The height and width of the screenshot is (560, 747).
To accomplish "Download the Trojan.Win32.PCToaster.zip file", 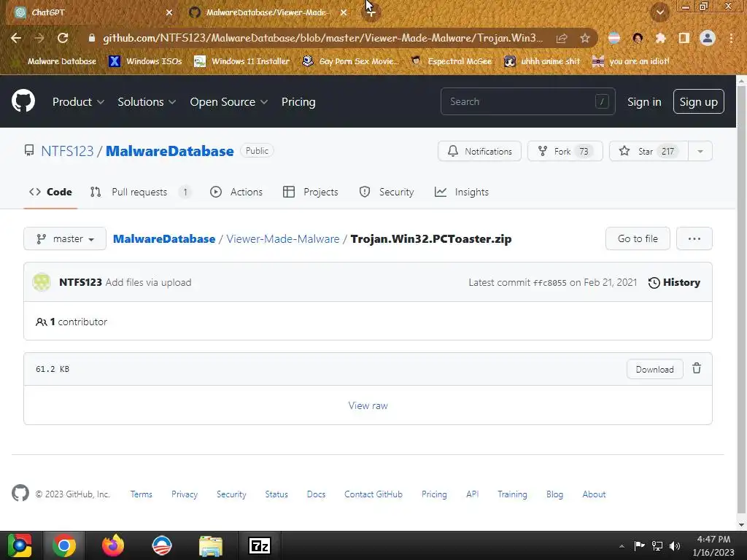I will (654, 369).
